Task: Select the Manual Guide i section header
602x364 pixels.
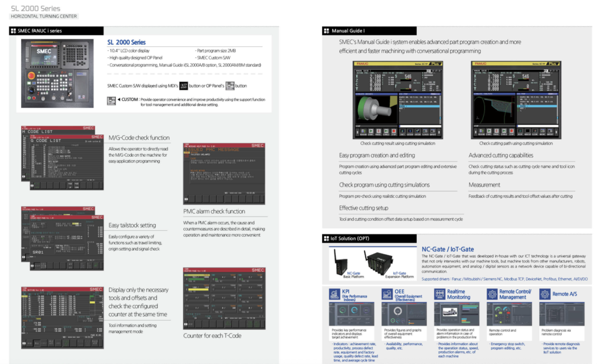Action: [x=369, y=31]
